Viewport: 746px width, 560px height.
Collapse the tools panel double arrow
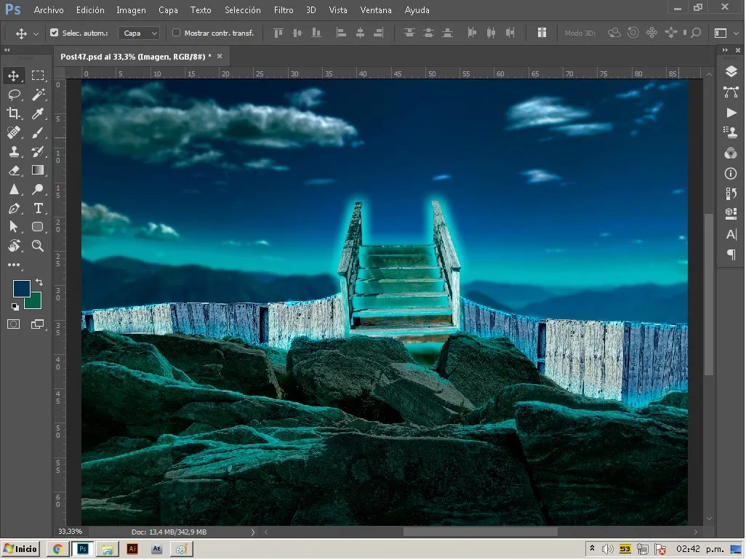click(7, 50)
